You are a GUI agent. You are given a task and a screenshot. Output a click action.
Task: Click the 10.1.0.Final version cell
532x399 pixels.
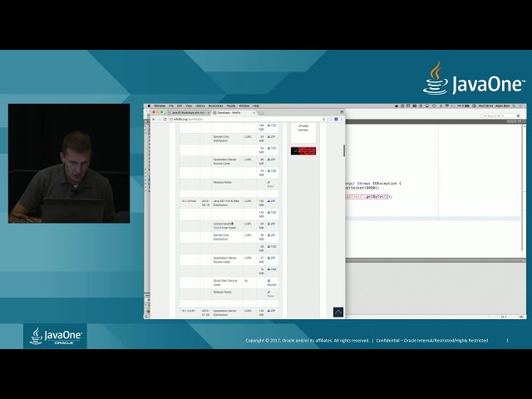click(x=189, y=201)
